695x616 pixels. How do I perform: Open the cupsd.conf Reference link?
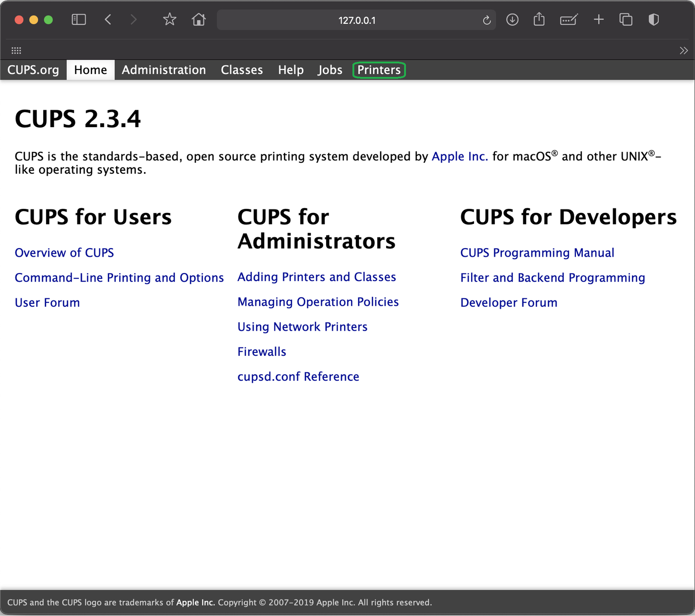tap(298, 377)
